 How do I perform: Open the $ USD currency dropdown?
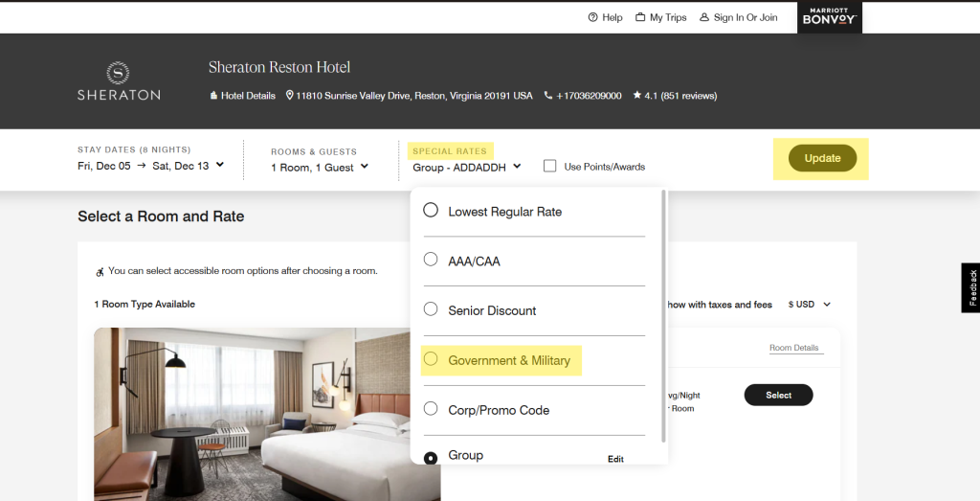(810, 305)
